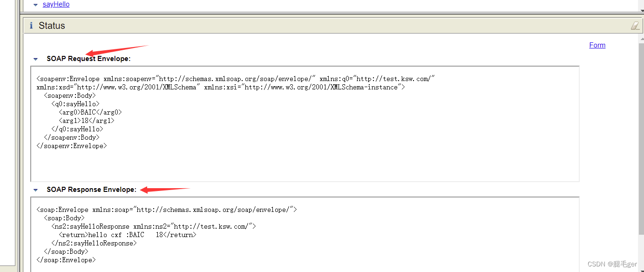
Task: Click the eraser icon to clear the Status pane
Action: click(635, 26)
